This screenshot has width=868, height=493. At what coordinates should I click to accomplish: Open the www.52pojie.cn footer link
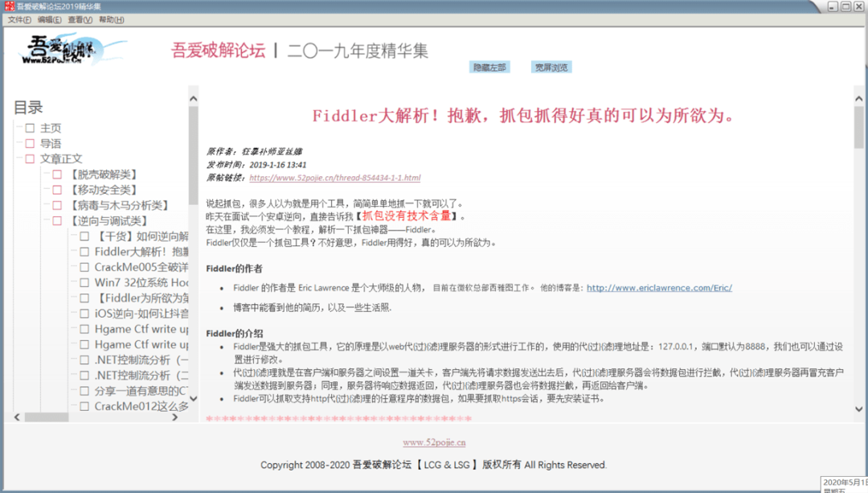[434, 442]
